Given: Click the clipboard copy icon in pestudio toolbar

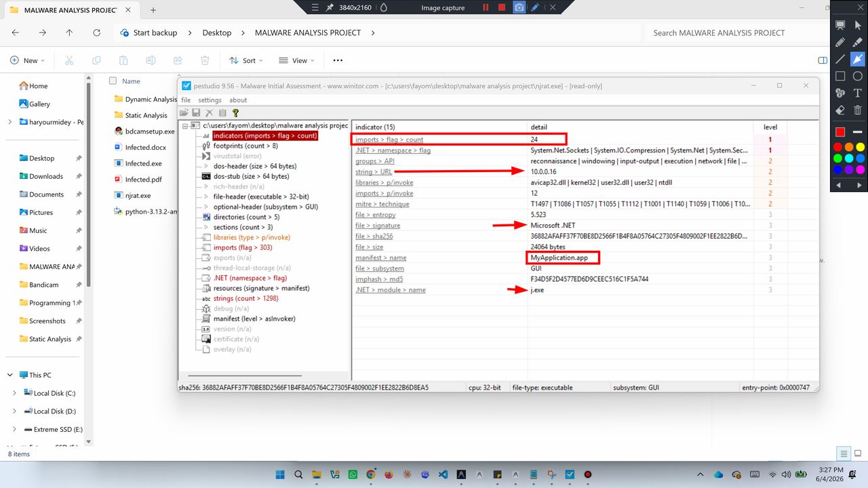Looking at the screenshot, I should coord(222,113).
